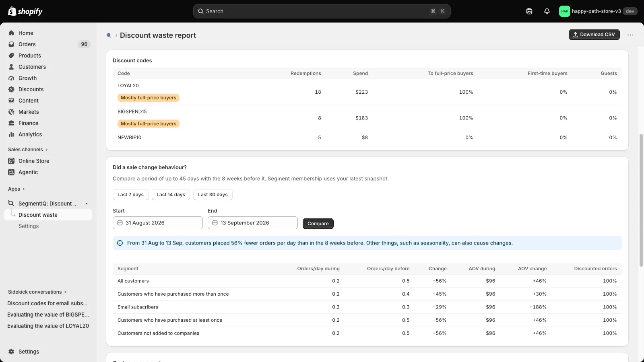
Task: Click the Start date field 31 August 2026
Action: tap(158, 223)
